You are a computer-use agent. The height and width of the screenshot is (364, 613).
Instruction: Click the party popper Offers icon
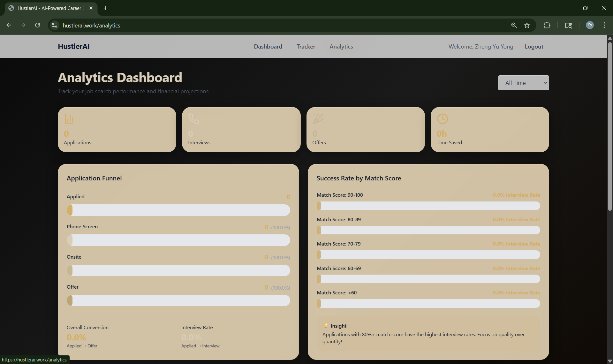click(318, 119)
